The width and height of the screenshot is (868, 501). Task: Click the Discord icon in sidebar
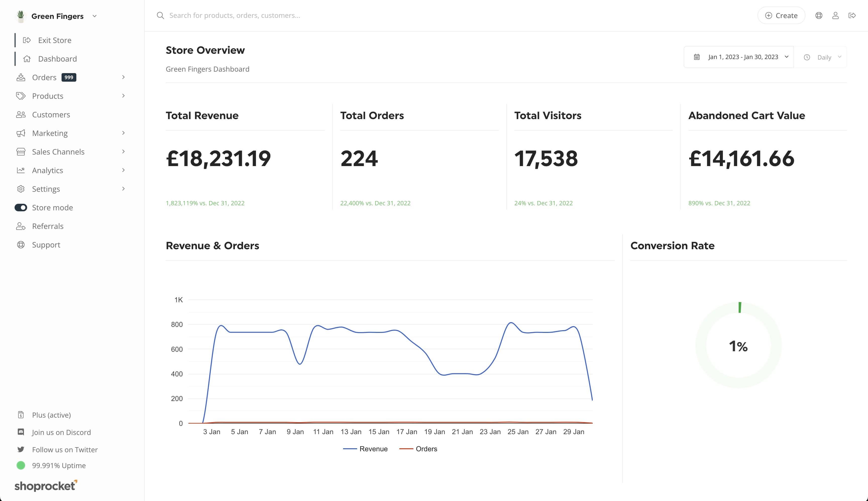click(21, 432)
